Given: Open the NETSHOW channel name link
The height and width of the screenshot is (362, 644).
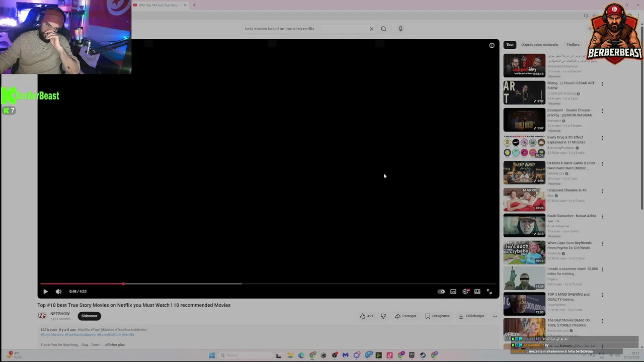Looking at the screenshot, I should coord(60,314).
